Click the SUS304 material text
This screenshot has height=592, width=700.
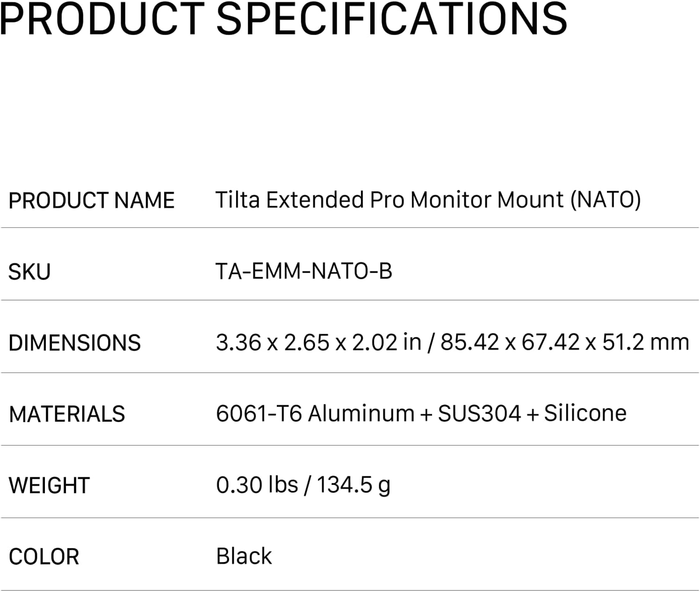[479, 414]
